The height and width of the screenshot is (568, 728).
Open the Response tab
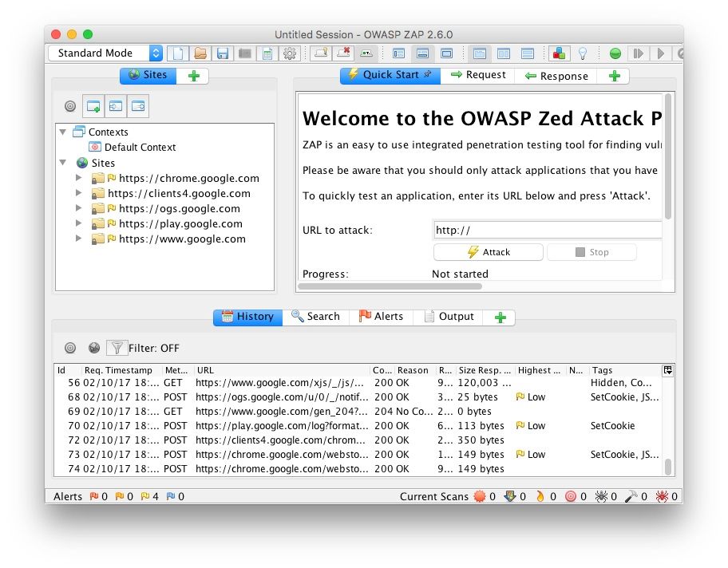point(556,76)
